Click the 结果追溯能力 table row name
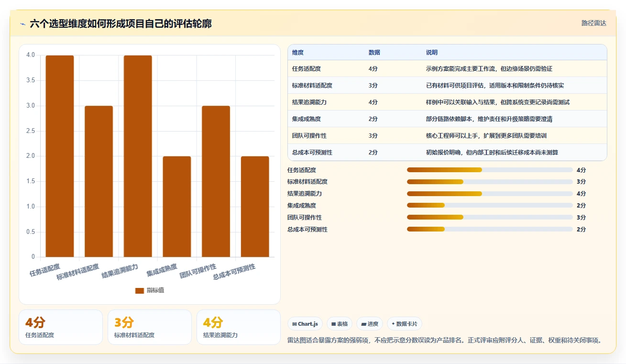The image size is (626, 364). [x=309, y=102]
